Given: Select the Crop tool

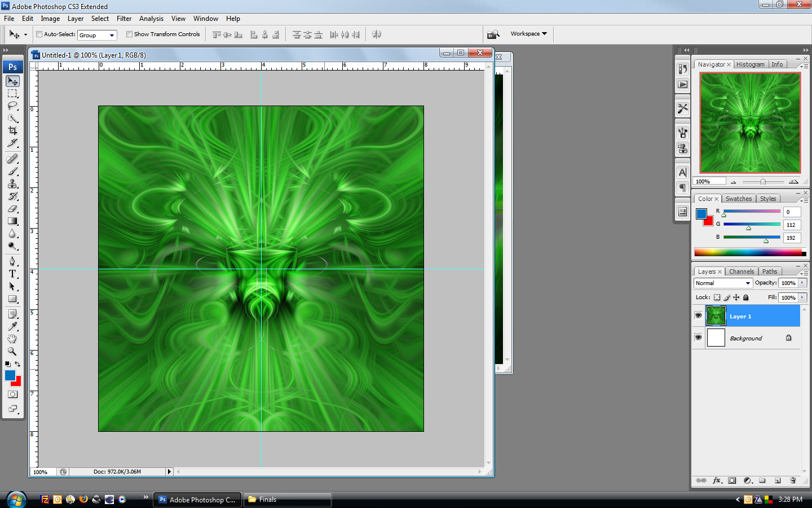Looking at the screenshot, I should coord(12,131).
